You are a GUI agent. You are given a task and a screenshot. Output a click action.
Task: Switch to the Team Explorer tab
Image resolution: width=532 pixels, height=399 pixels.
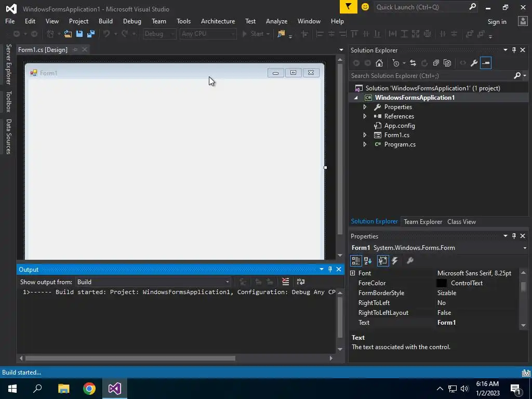coord(423,221)
